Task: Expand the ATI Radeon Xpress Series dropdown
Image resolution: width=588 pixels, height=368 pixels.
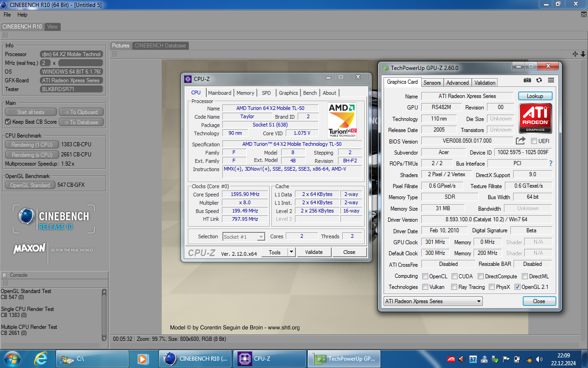Action: [479, 301]
